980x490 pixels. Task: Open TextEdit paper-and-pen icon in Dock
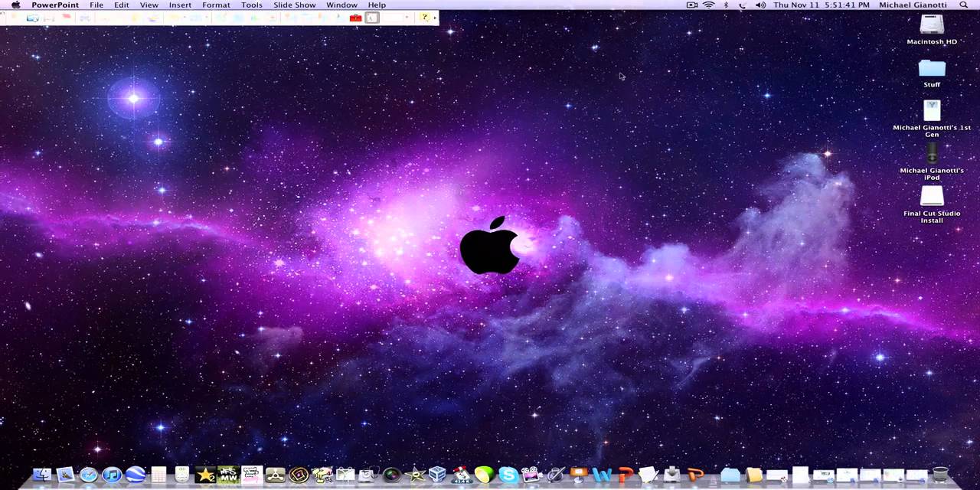click(x=648, y=475)
